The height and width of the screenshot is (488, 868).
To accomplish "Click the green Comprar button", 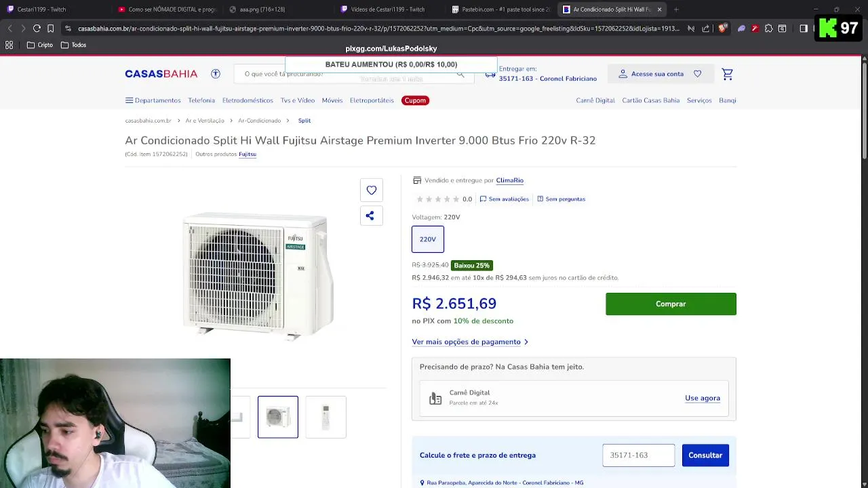I will (671, 304).
